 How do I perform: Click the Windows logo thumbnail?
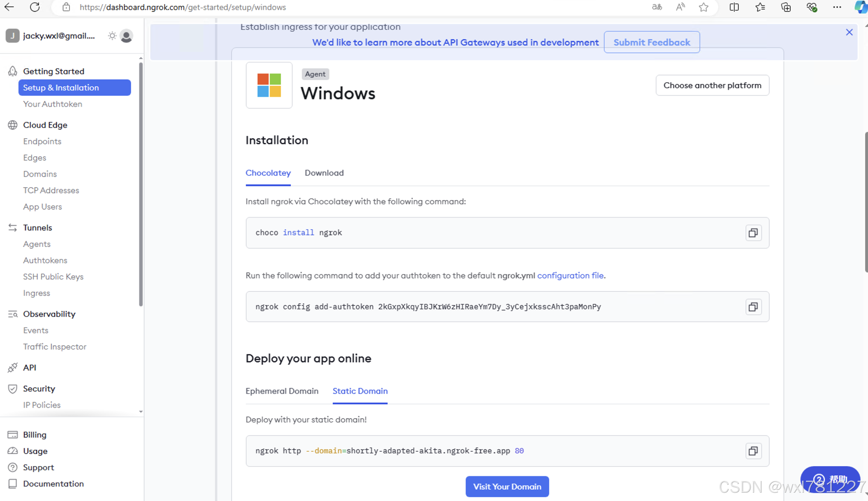point(269,85)
